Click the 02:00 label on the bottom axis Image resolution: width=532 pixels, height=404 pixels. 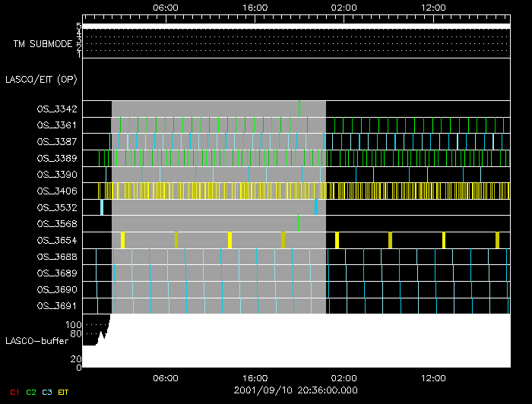pos(344,377)
